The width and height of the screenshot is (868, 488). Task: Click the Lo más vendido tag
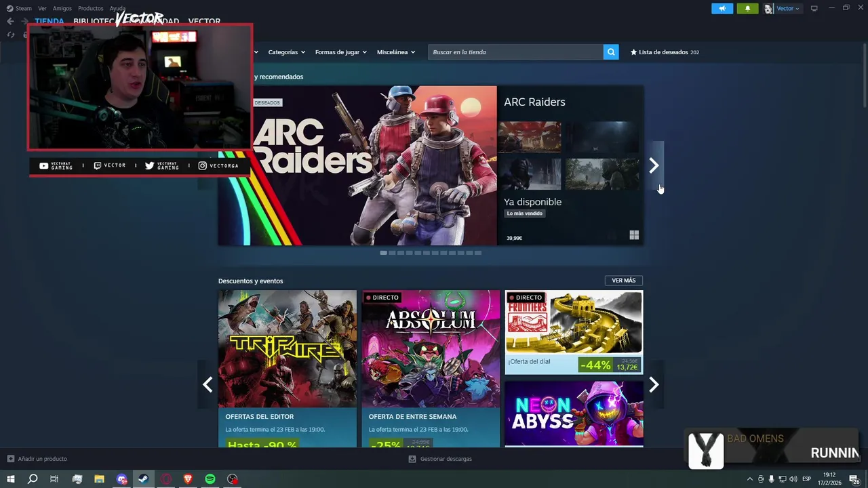coord(525,213)
